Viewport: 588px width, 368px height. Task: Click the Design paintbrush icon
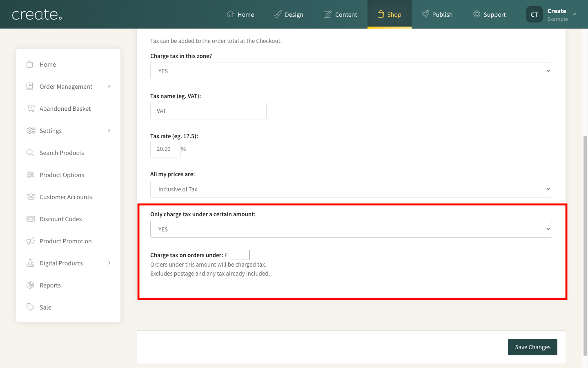(x=278, y=14)
